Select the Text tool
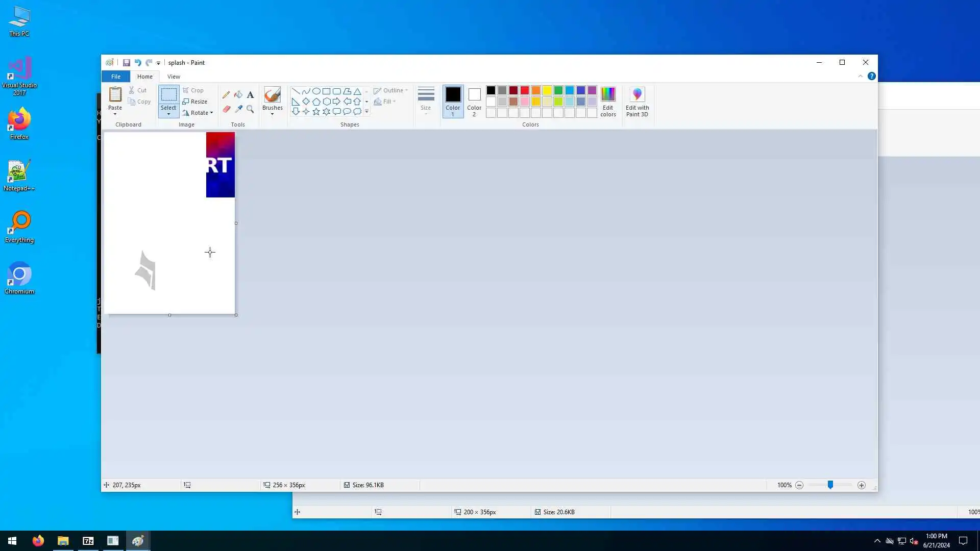The width and height of the screenshot is (980, 551). [x=250, y=95]
